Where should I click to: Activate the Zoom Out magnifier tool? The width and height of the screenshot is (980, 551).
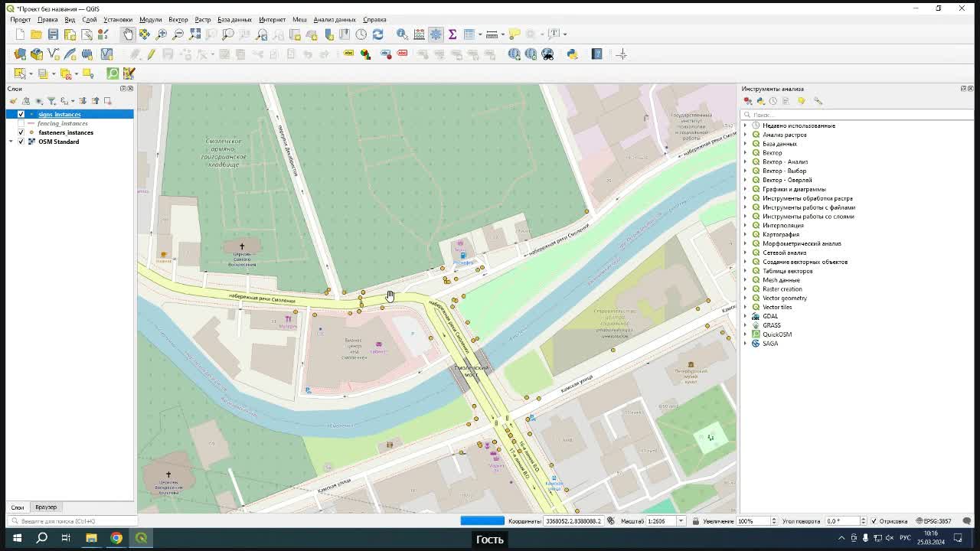178,34
